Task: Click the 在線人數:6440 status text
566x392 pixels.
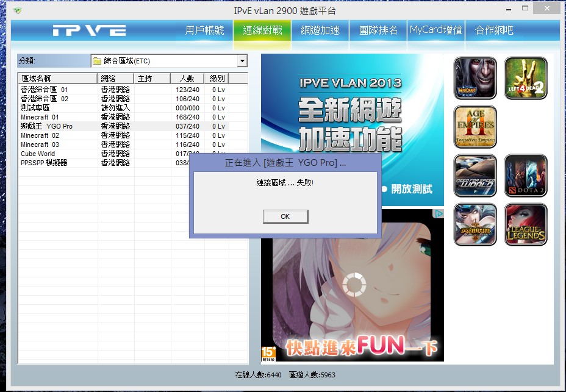Action: (x=258, y=375)
